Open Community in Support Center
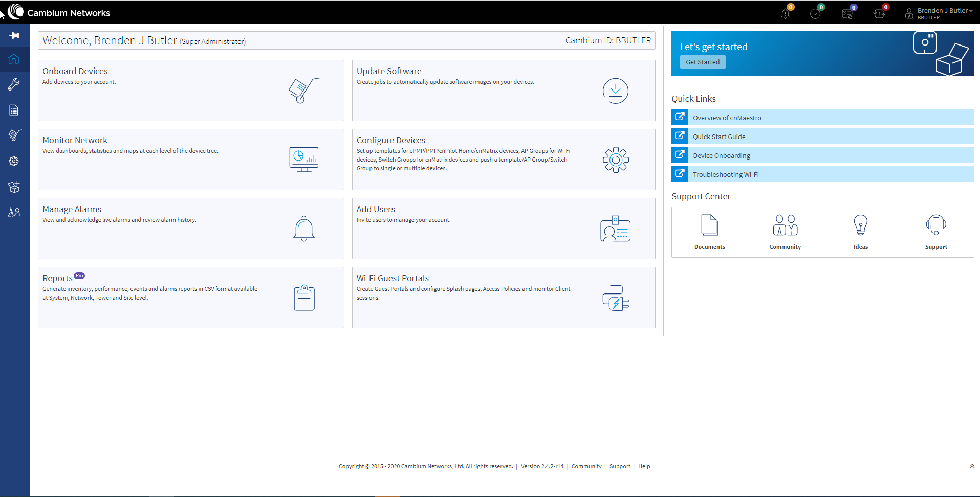 tap(785, 232)
